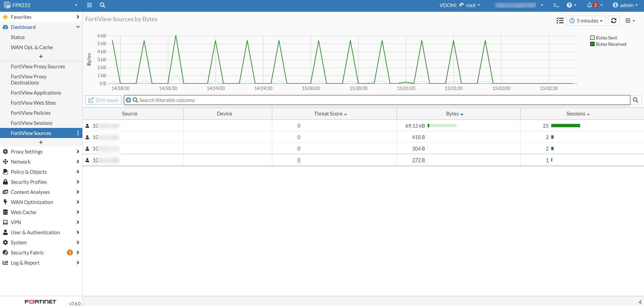Open the notifications bell icon

(590, 5)
